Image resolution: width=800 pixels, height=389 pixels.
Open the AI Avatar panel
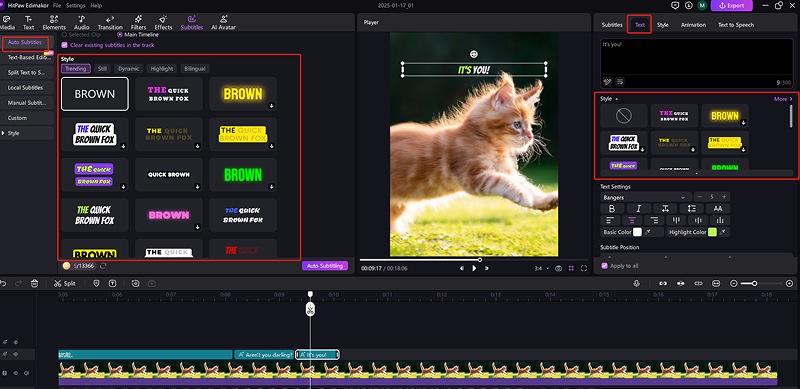click(x=223, y=23)
